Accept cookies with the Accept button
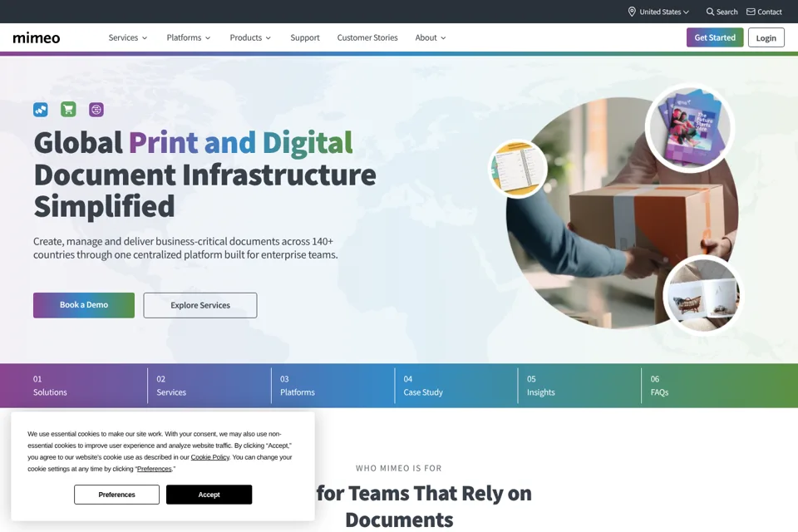 [209, 495]
